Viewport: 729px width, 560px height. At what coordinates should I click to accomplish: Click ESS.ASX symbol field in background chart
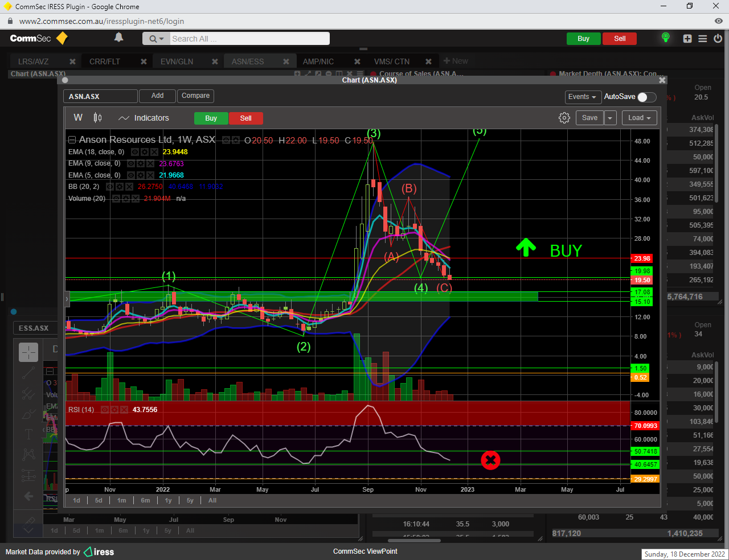[35, 328]
